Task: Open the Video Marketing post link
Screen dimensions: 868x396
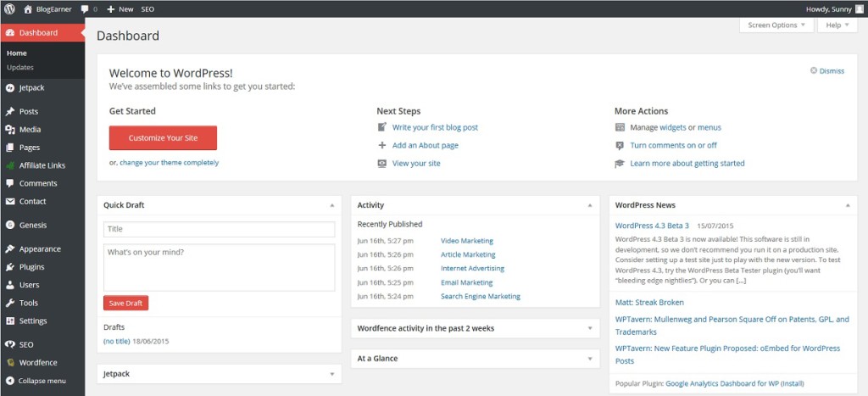Action: point(467,241)
